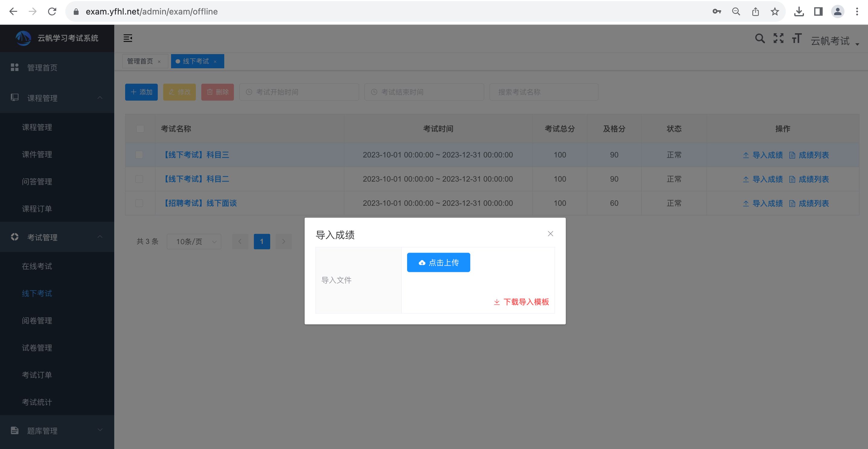Toggle the select-all checkbox in table header
The width and height of the screenshot is (868, 449).
point(140,129)
